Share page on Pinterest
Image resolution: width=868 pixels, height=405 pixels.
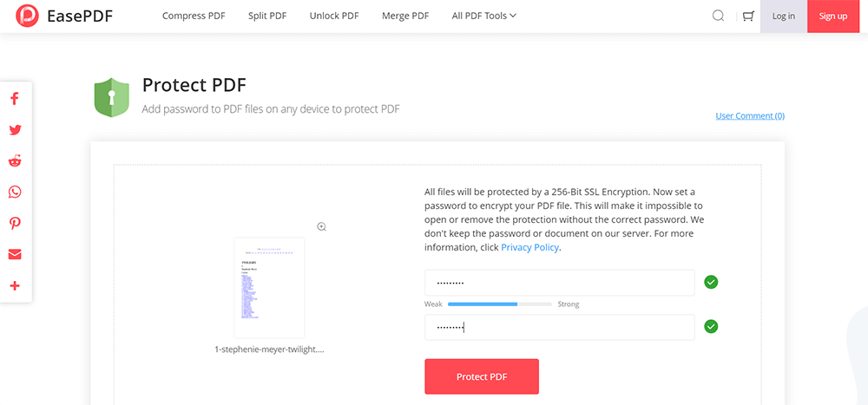15,224
